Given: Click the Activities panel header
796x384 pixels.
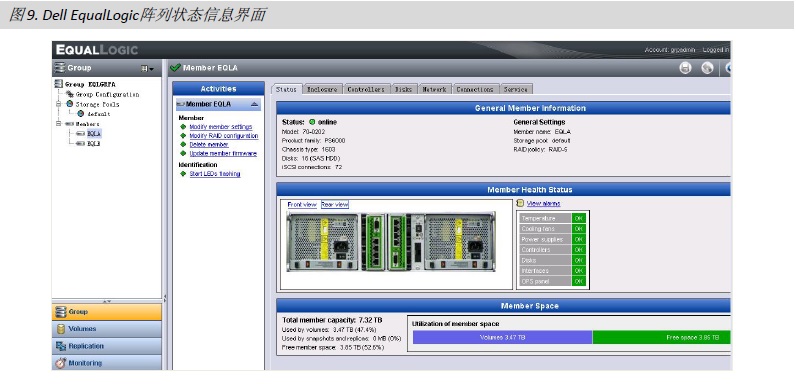Looking at the screenshot, I should click(x=218, y=88).
